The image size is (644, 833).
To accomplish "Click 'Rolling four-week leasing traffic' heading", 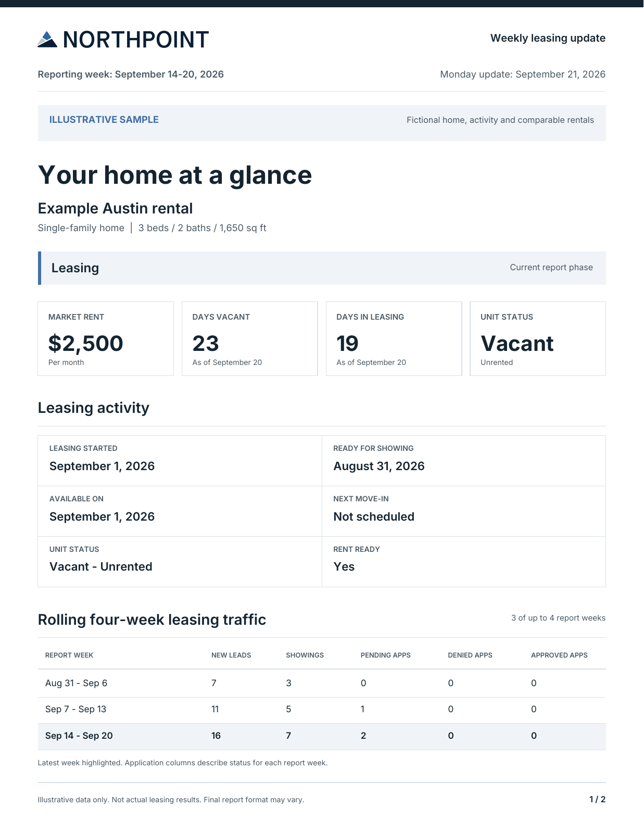I will (152, 620).
